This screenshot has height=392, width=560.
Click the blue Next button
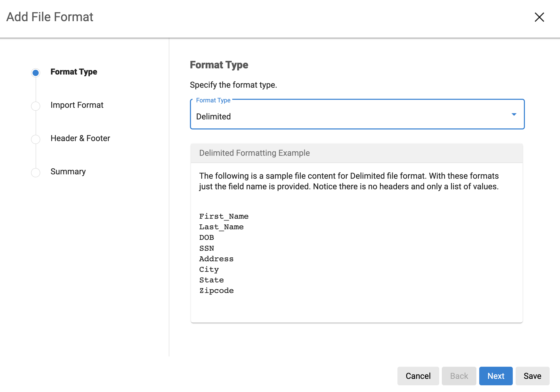point(496,376)
